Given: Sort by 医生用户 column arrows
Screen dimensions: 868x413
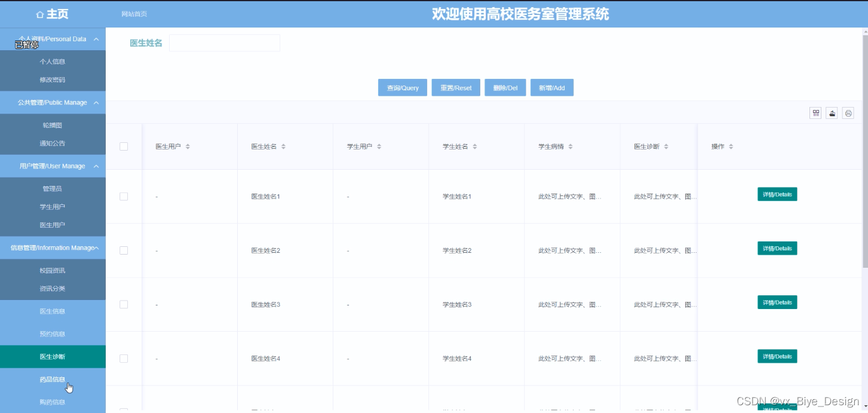Looking at the screenshot, I should tap(188, 146).
